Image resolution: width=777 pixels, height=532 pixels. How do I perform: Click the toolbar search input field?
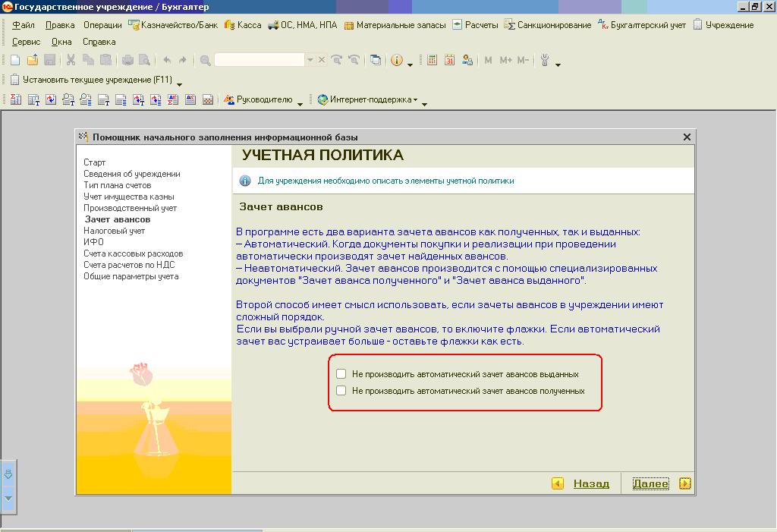tap(260, 60)
